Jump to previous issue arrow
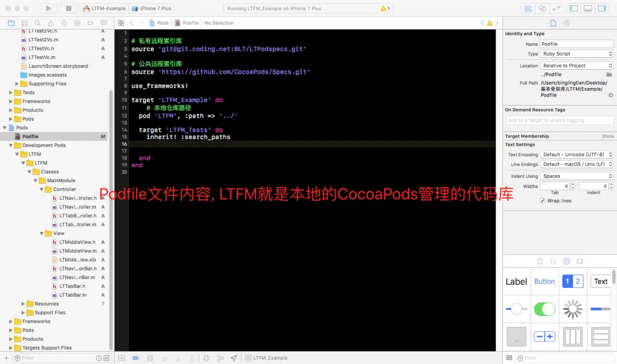 [x=482, y=23]
